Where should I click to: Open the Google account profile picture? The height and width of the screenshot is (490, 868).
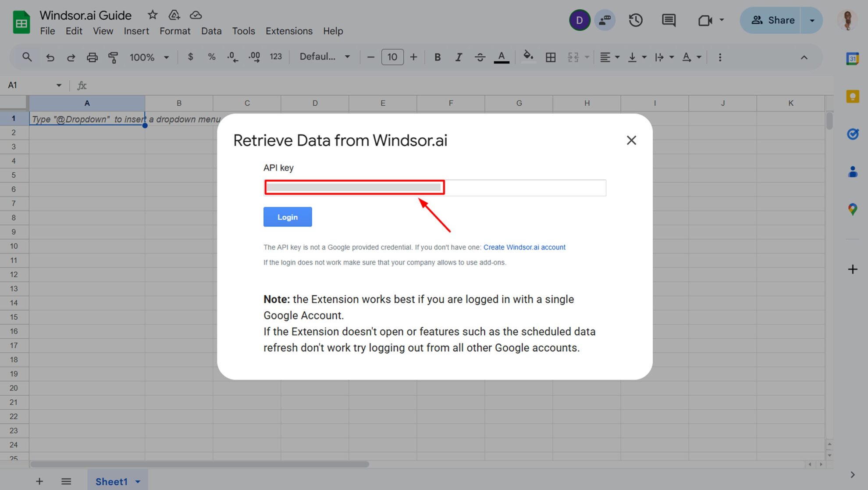(x=848, y=20)
